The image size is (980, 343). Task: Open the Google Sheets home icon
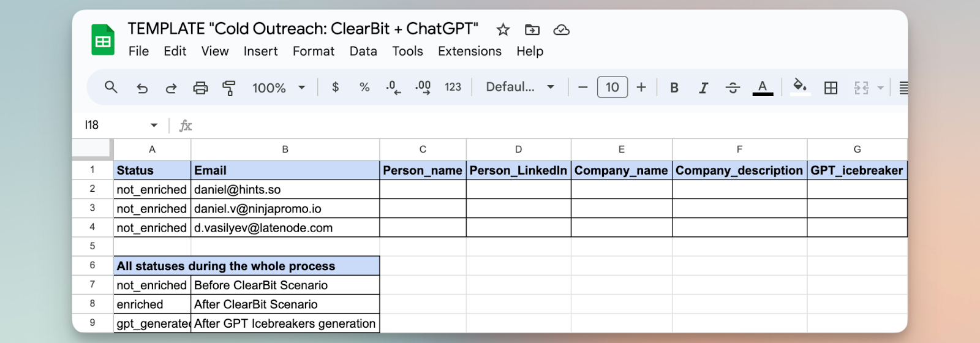click(103, 40)
